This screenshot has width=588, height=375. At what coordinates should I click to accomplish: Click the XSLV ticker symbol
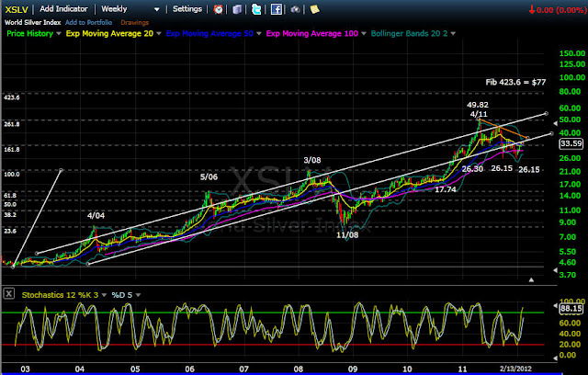pyautogui.click(x=17, y=9)
